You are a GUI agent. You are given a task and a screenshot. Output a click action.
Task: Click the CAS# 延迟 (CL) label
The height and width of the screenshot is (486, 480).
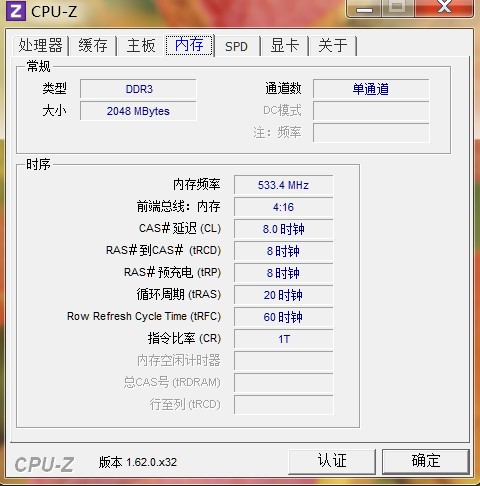tap(180, 228)
